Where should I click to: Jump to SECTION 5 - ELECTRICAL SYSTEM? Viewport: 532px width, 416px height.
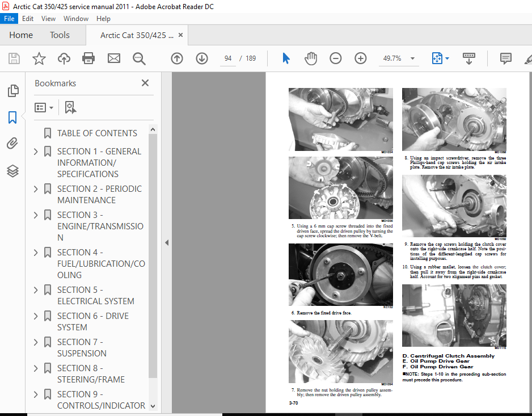[x=96, y=296]
